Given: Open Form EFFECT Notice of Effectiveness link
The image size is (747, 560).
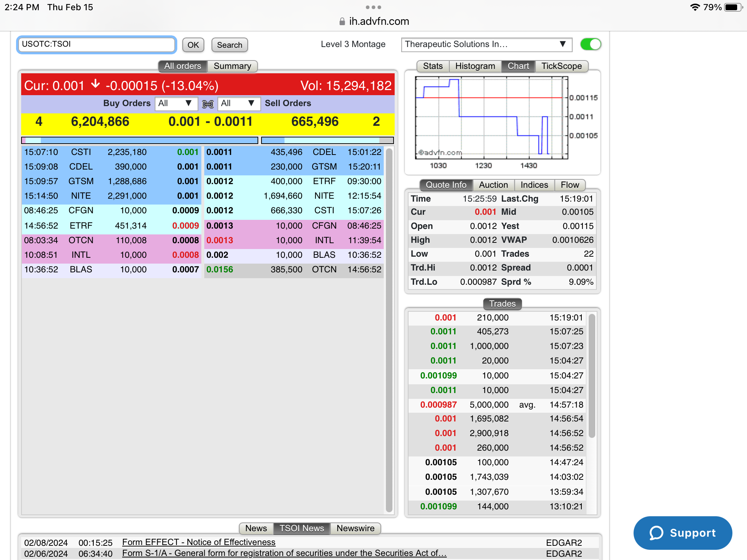Looking at the screenshot, I should (199, 542).
